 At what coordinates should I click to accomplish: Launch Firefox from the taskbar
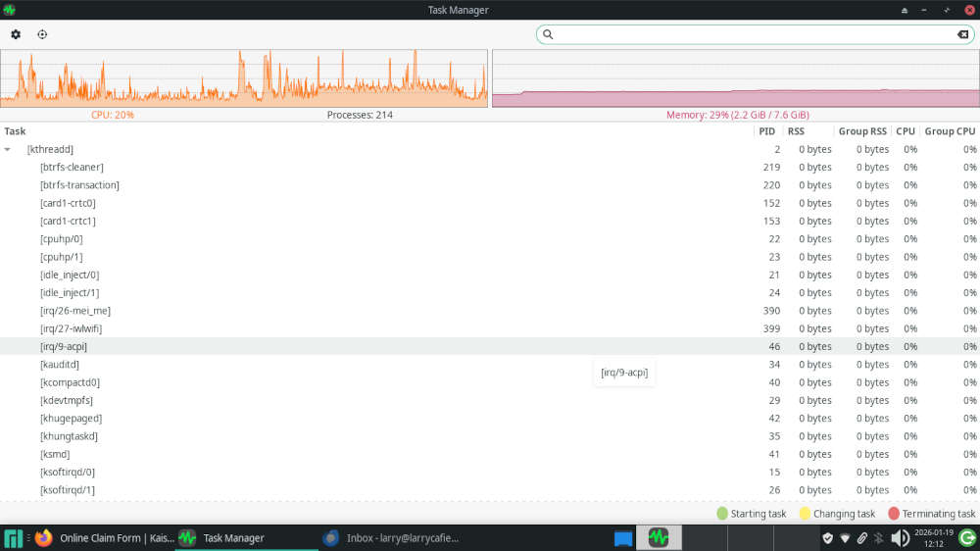pyautogui.click(x=43, y=538)
